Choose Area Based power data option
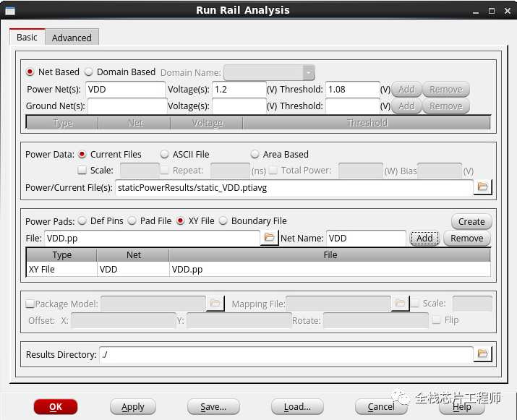The width and height of the screenshot is (517, 420). [255, 154]
